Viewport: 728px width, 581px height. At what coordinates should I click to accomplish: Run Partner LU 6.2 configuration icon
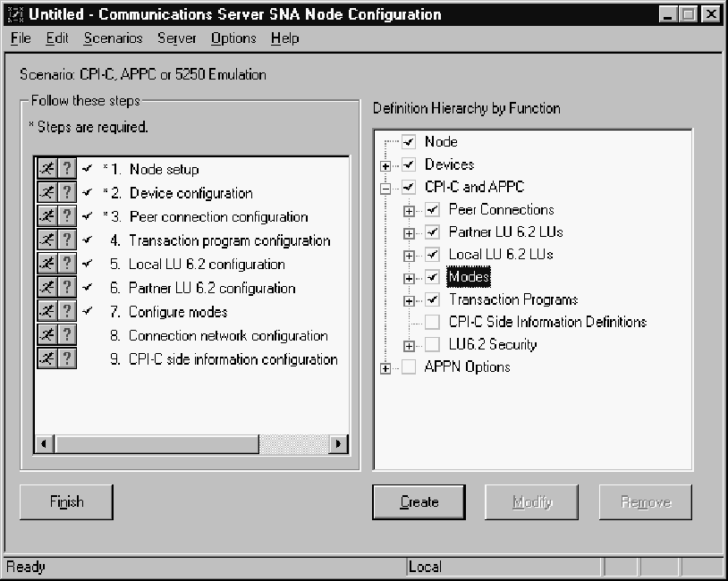click(47, 287)
